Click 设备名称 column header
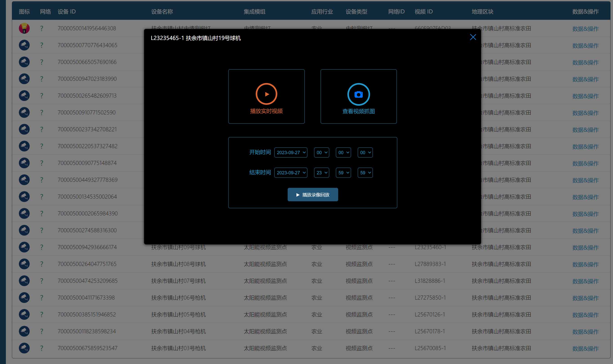Screen dimensions: 613x364 162,11
